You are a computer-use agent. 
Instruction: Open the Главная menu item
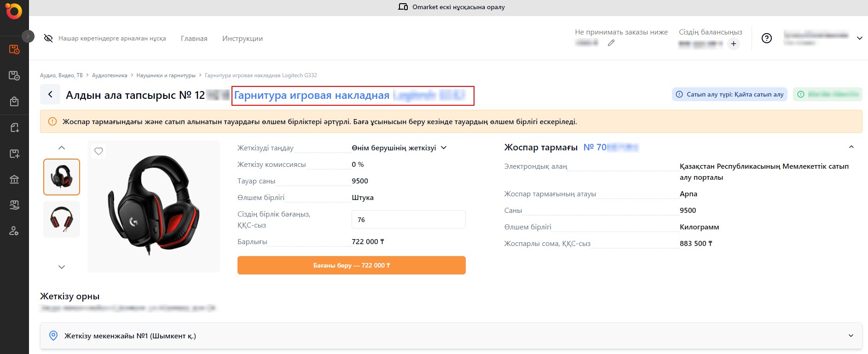click(x=194, y=39)
